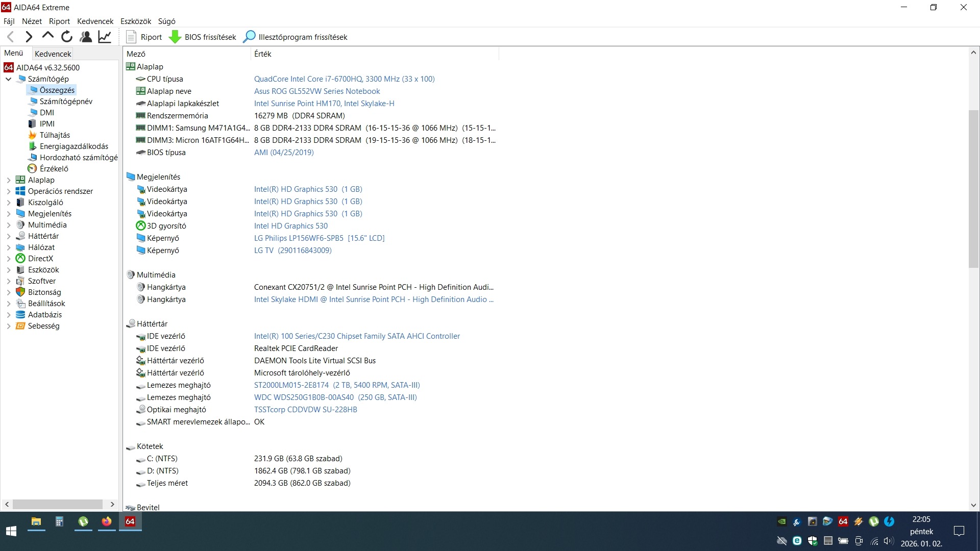
Task: Collapse the Számítógép tree node
Action: click(x=9, y=79)
